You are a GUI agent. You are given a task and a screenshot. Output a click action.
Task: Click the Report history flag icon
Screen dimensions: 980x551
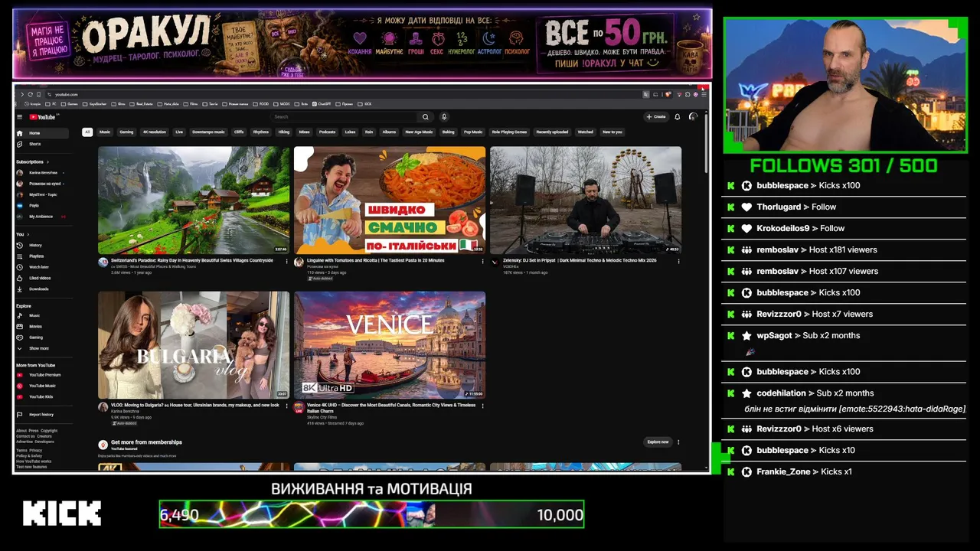pyautogui.click(x=20, y=414)
